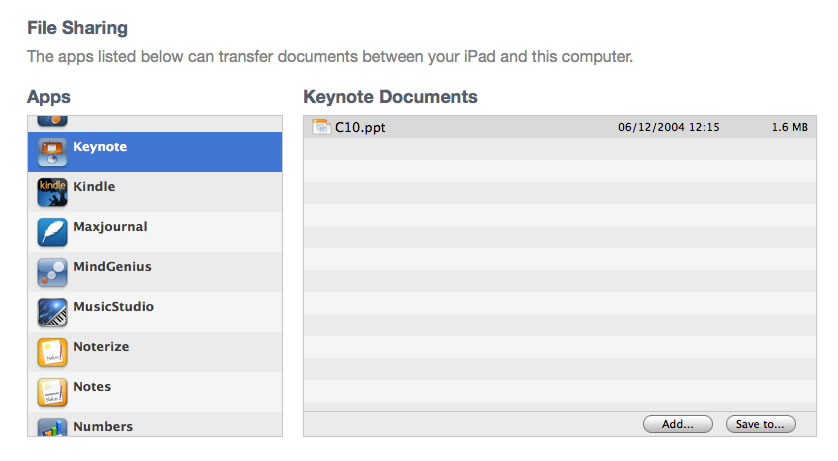Select the Numbers chart icon

pos(52,427)
